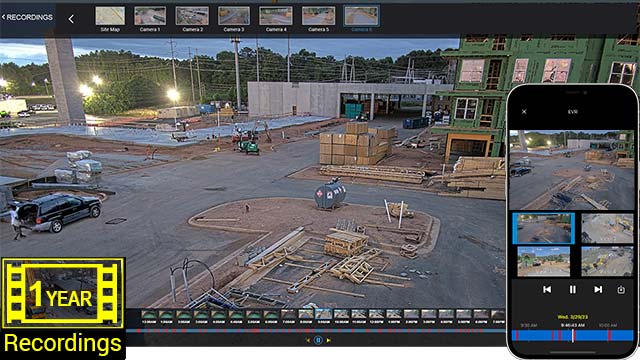Pause the desktop recording playback
The width and height of the screenshot is (640, 360).
(318, 340)
